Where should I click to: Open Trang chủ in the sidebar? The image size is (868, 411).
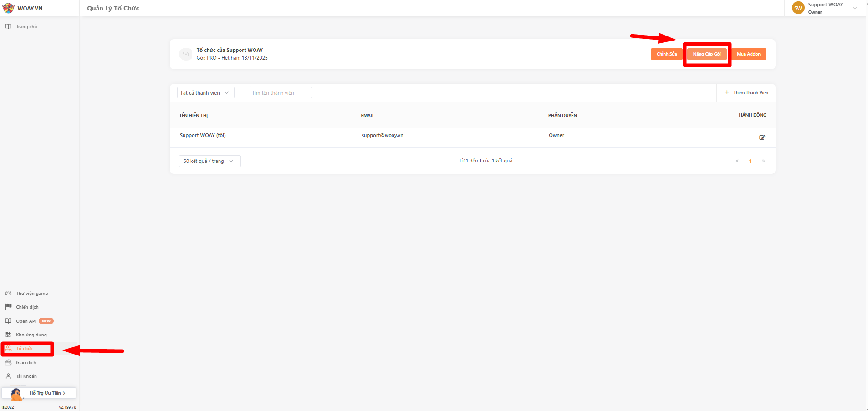26,27
